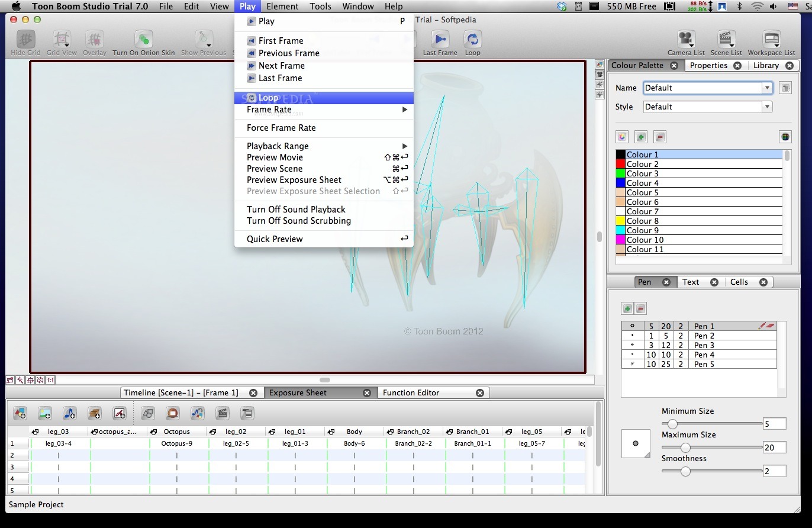Open the Style dropdown
812x528 pixels.
point(767,107)
